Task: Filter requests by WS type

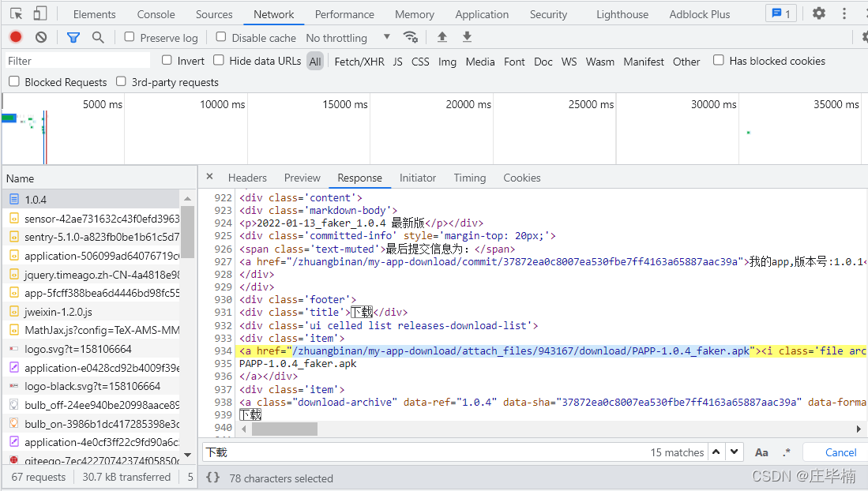Action: click(x=569, y=62)
